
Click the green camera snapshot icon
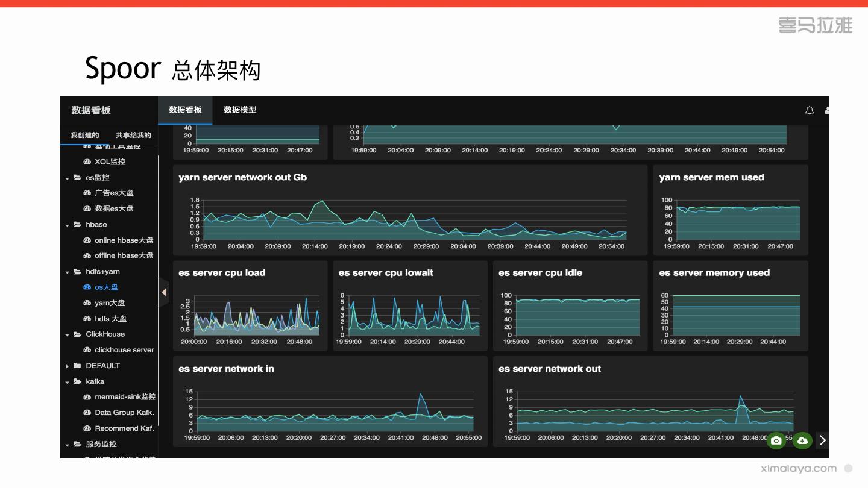click(x=776, y=441)
